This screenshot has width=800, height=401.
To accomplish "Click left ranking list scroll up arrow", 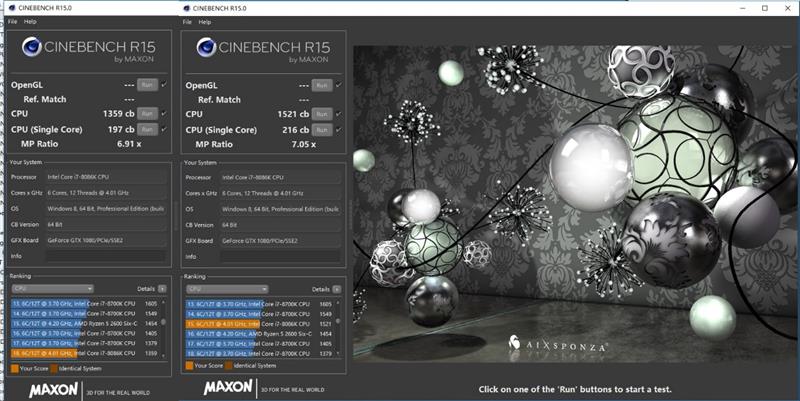I will pos(163,302).
